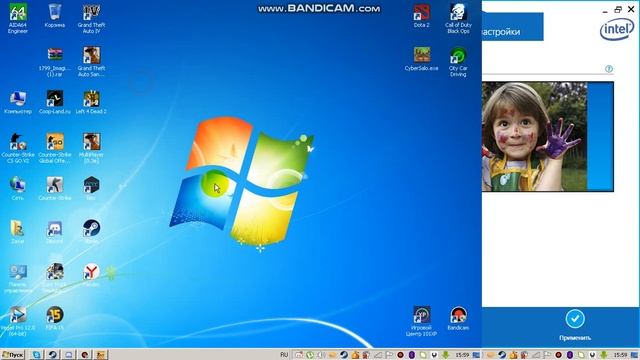The image size is (640, 360).
Task: Select Vegas Pro 12.0 (64-bit) shortcut
Action: tap(18, 321)
